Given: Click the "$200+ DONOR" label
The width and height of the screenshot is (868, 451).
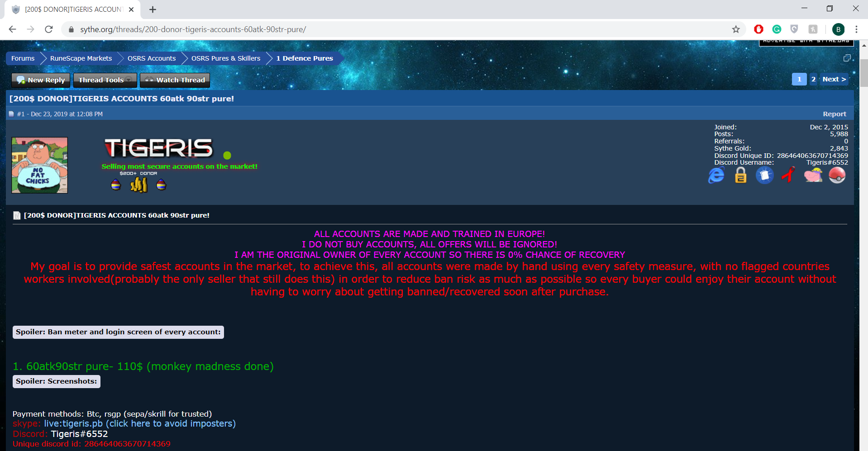Looking at the screenshot, I should pyautogui.click(x=138, y=173).
